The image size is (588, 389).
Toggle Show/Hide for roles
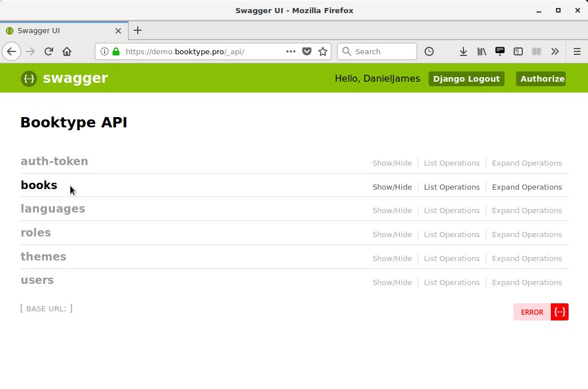coord(392,235)
